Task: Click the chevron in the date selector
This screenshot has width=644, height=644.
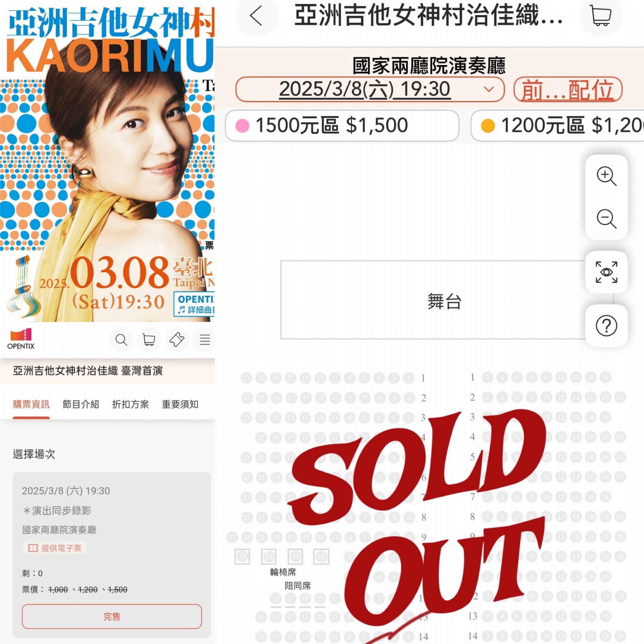Action: point(489,89)
